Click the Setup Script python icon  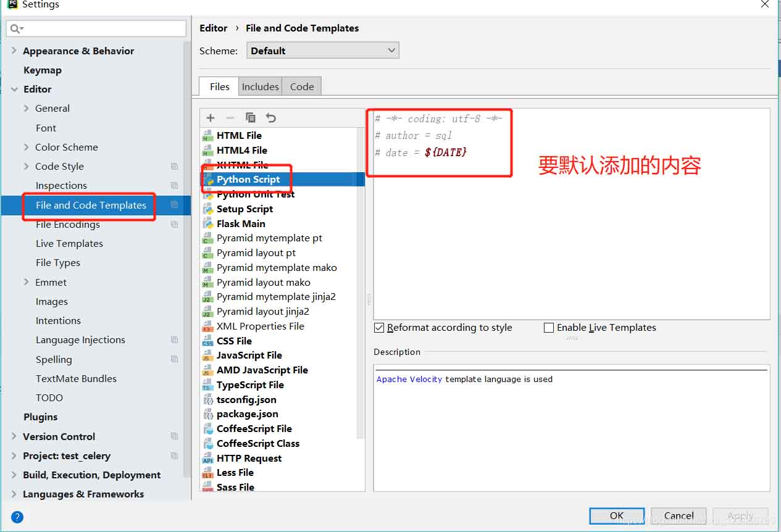207,209
